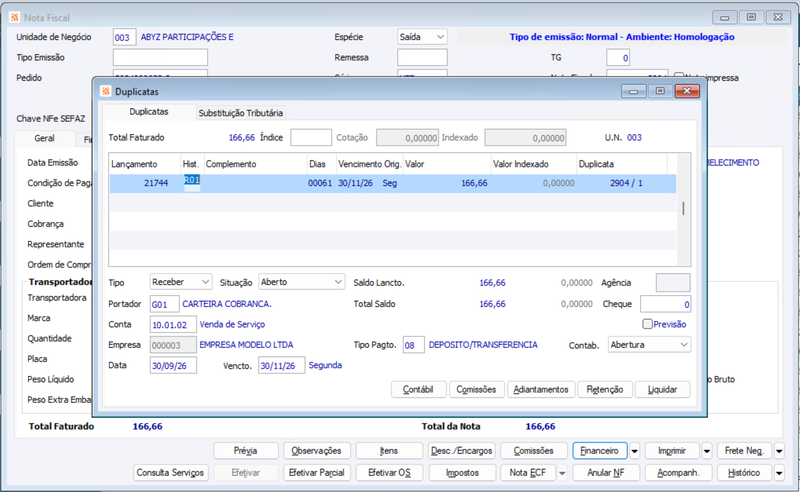Select the Lançamento 21744 row
This screenshot has height=492, width=800.
[x=392, y=183]
